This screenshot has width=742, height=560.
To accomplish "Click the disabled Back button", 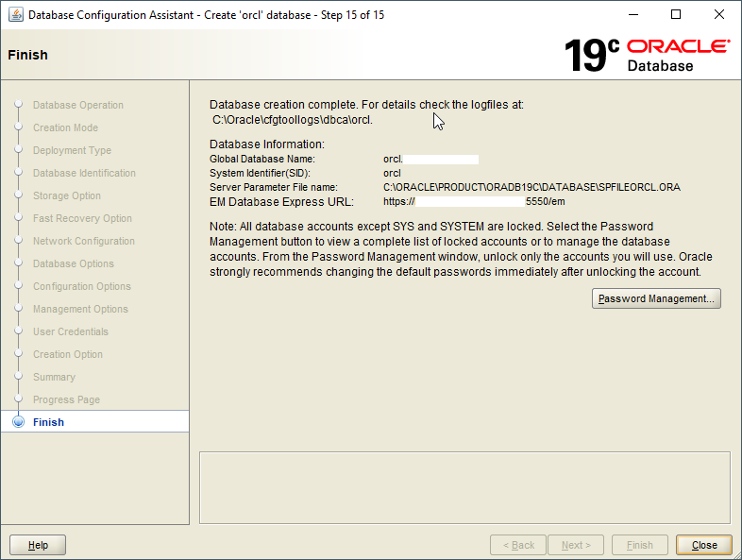I will (x=518, y=545).
